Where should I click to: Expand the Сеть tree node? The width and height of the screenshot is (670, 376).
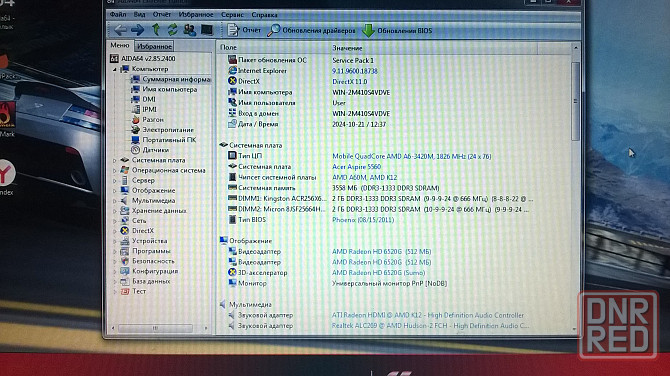click(x=115, y=221)
